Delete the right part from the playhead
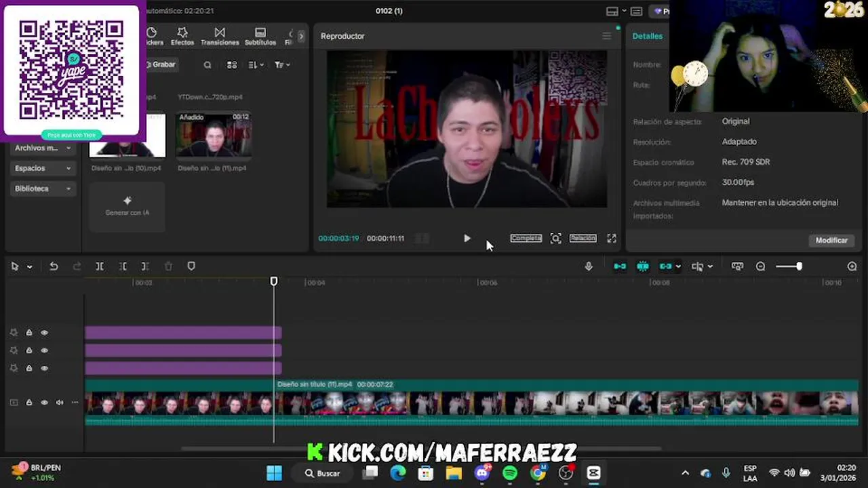The height and width of the screenshot is (488, 868). point(145,266)
